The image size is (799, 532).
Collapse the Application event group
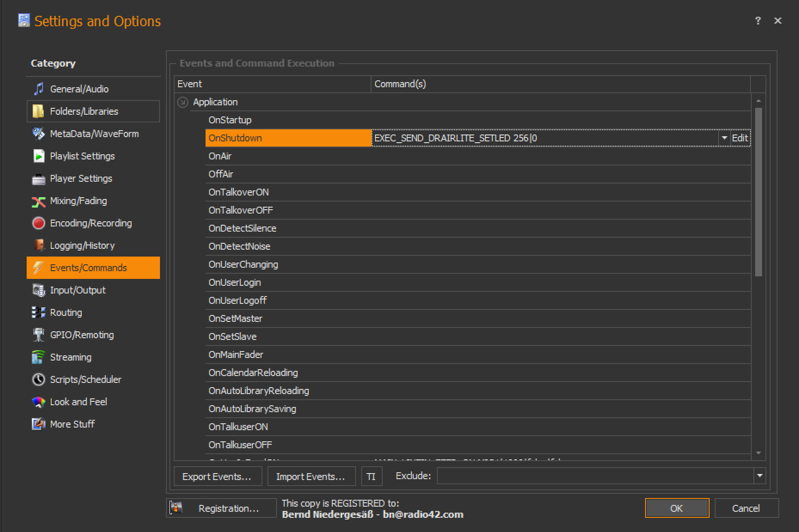tap(183, 102)
